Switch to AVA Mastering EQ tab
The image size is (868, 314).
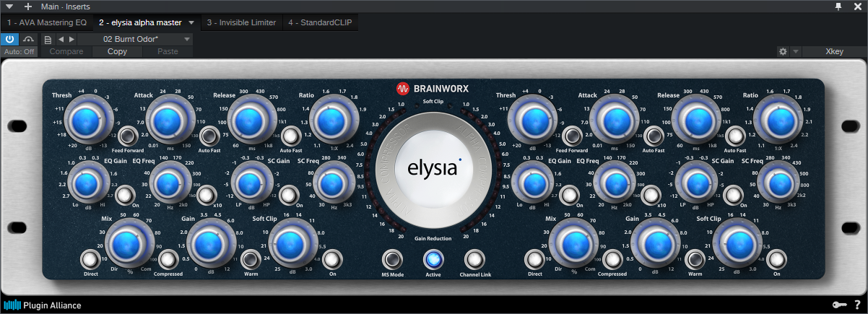coord(47,22)
